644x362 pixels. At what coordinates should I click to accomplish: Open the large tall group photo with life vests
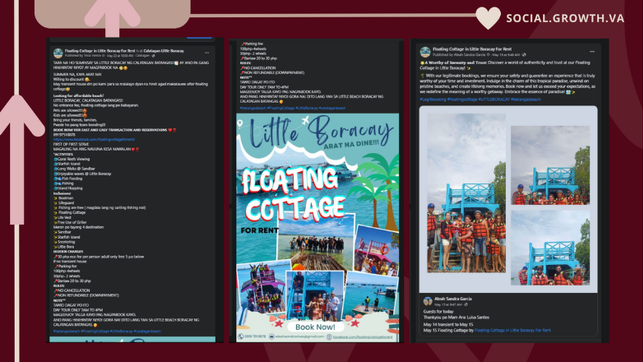coord(466,193)
